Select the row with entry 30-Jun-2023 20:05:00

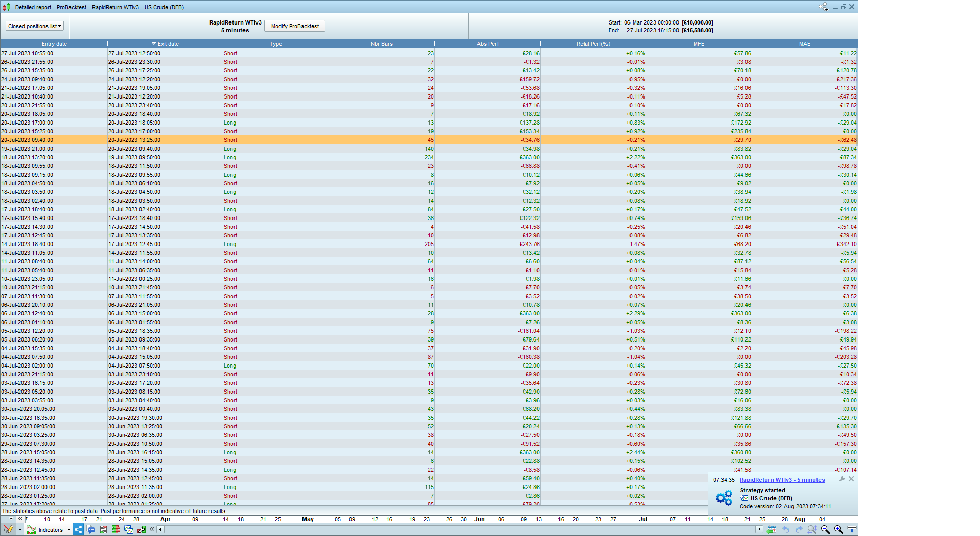coord(429,409)
